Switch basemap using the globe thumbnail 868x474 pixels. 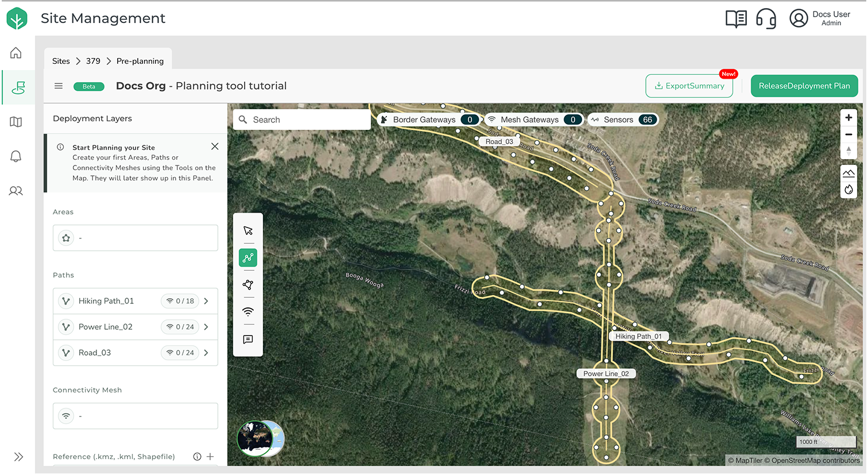point(261,438)
